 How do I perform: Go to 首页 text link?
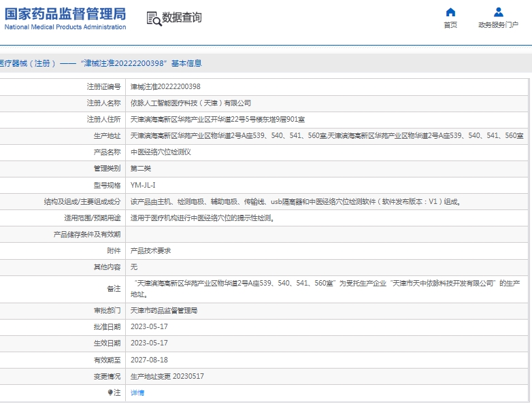click(450, 24)
